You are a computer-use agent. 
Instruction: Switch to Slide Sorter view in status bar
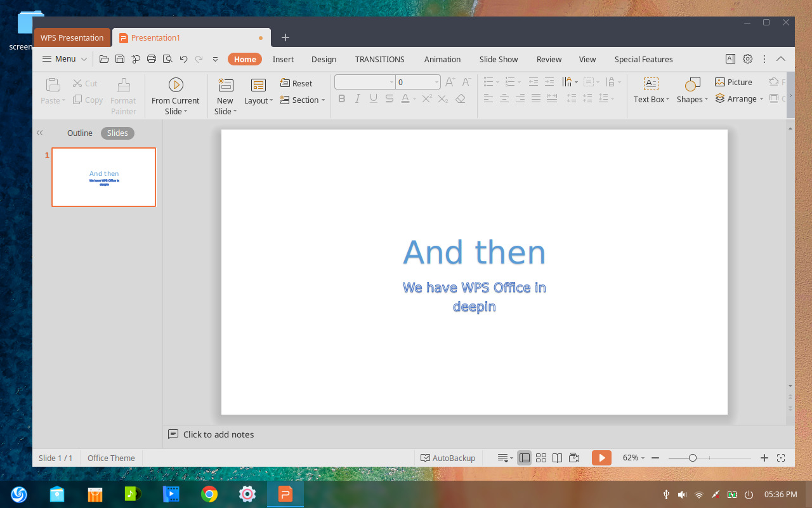541,457
